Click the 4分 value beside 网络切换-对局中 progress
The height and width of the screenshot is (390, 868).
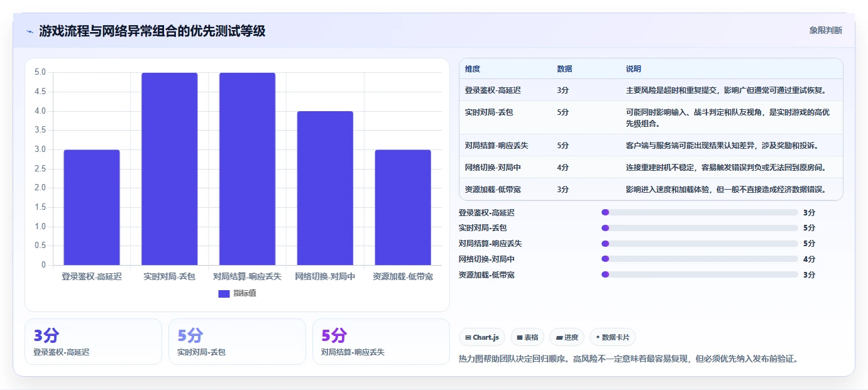[809, 259]
